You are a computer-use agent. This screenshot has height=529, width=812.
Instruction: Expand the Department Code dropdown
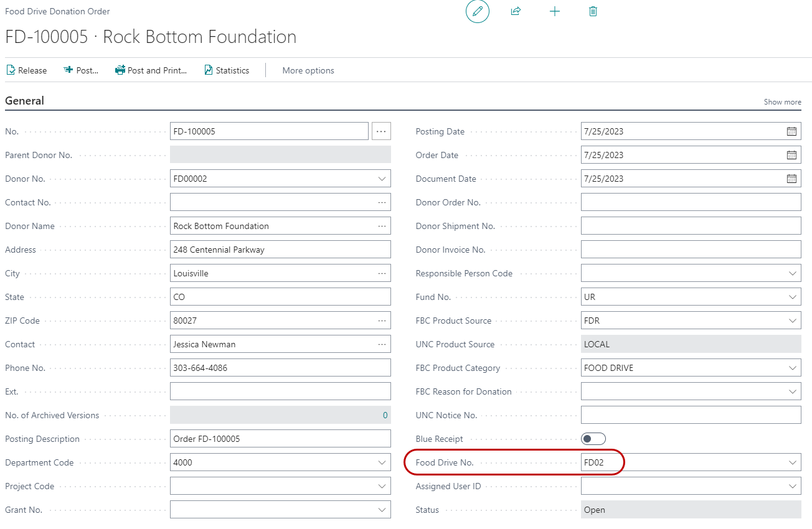point(382,462)
